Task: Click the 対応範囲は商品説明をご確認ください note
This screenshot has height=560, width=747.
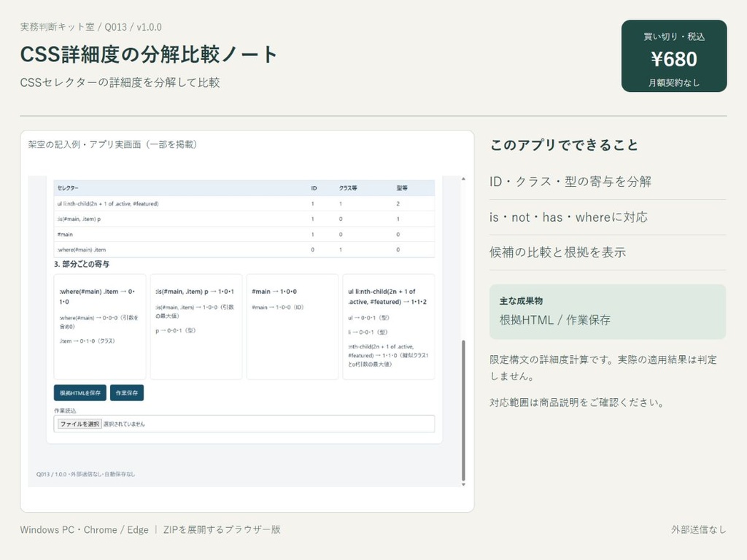Action: pyautogui.click(x=577, y=402)
